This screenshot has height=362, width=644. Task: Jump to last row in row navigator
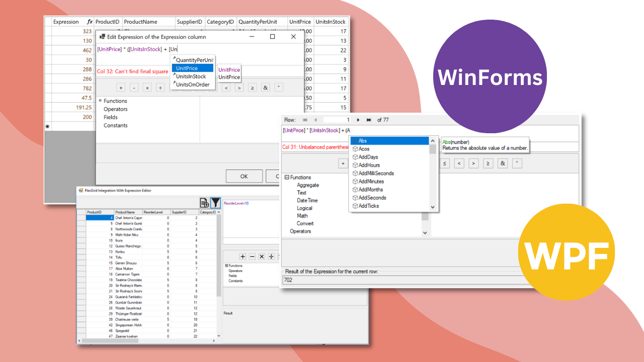[369, 120]
